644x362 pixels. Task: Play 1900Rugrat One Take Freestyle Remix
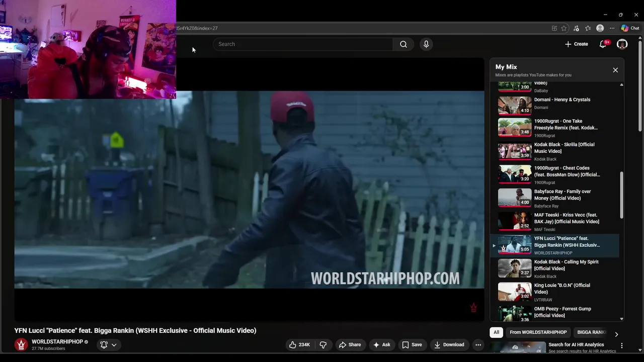coord(554,128)
